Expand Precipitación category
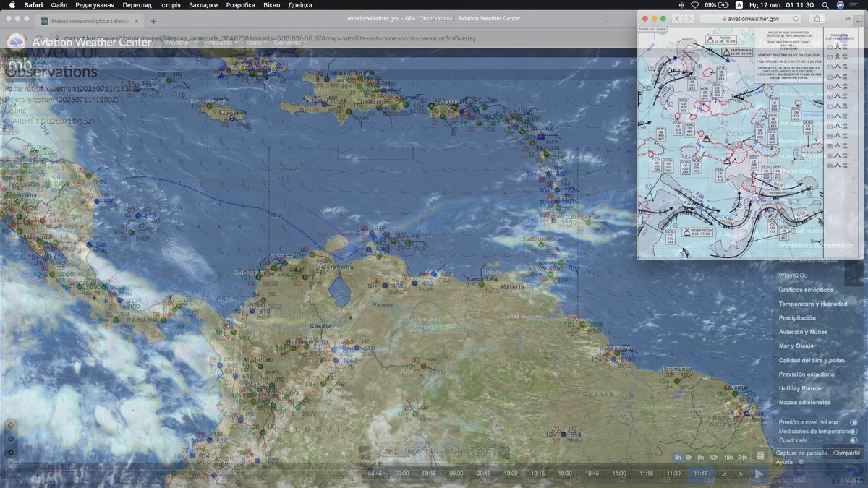This screenshot has width=868, height=488. pos(797,318)
